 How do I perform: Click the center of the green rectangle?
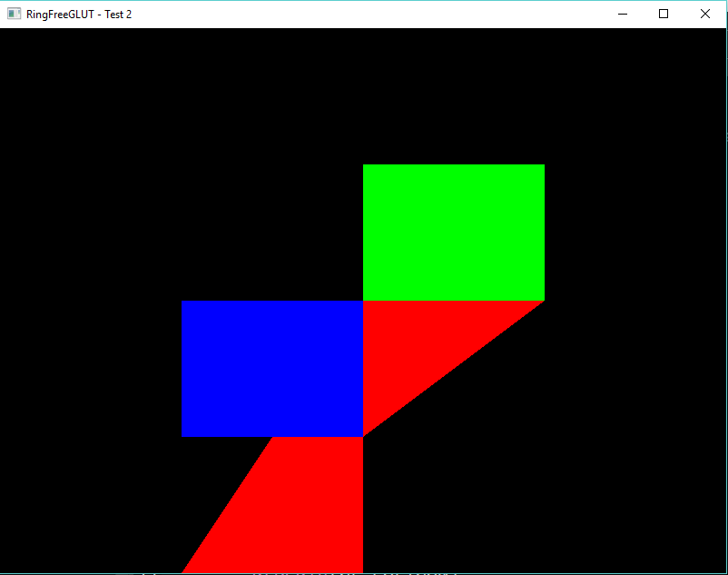[x=454, y=233]
